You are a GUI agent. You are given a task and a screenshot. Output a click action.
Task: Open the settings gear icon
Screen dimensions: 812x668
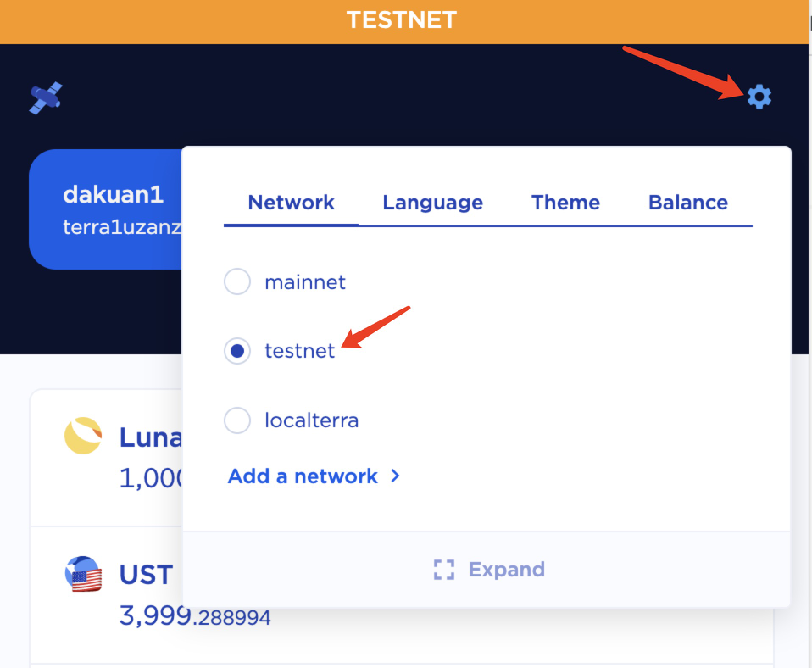[759, 97]
